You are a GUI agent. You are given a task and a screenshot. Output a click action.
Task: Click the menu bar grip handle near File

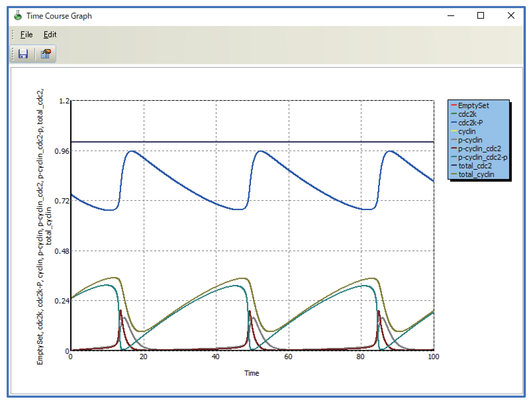[13, 35]
